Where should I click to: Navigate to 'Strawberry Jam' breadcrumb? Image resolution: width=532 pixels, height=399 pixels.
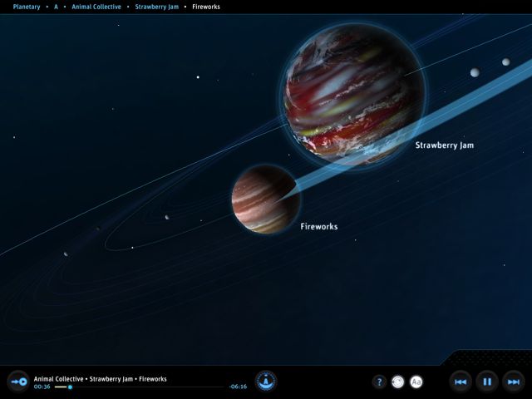[157, 7]
